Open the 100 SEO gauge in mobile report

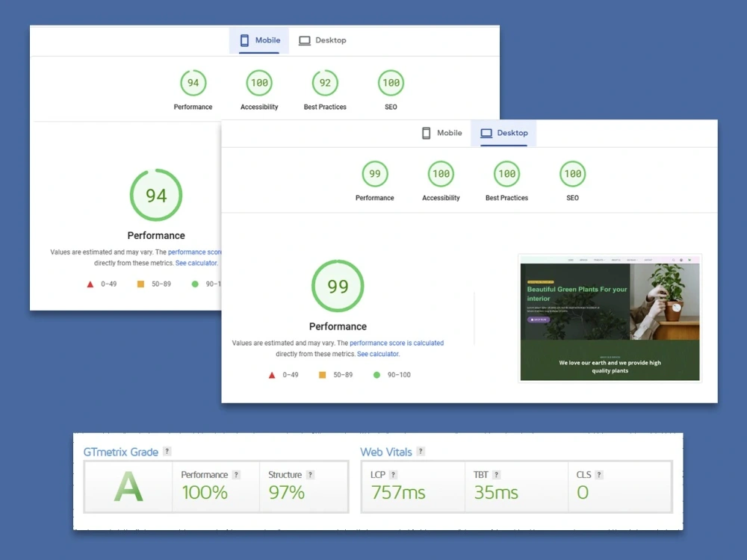(x=391, y=84)
